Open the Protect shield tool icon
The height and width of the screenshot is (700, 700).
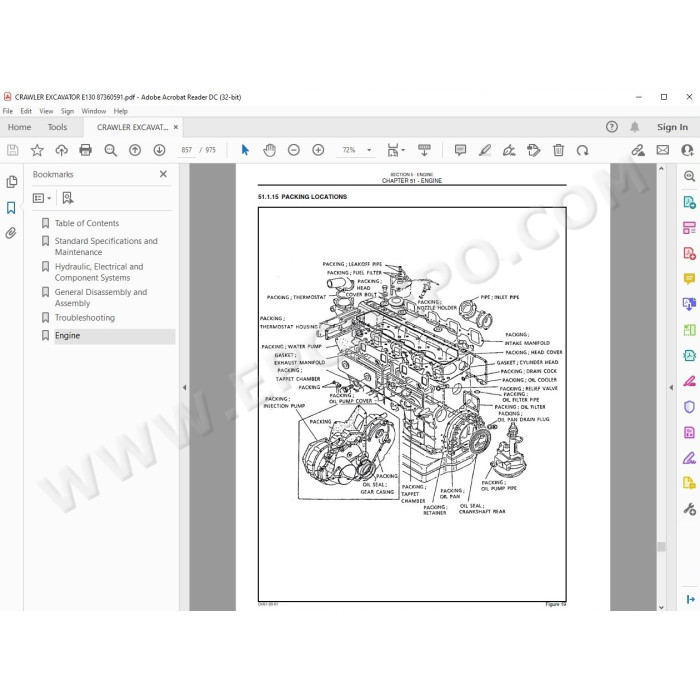[x=689, y=407]
